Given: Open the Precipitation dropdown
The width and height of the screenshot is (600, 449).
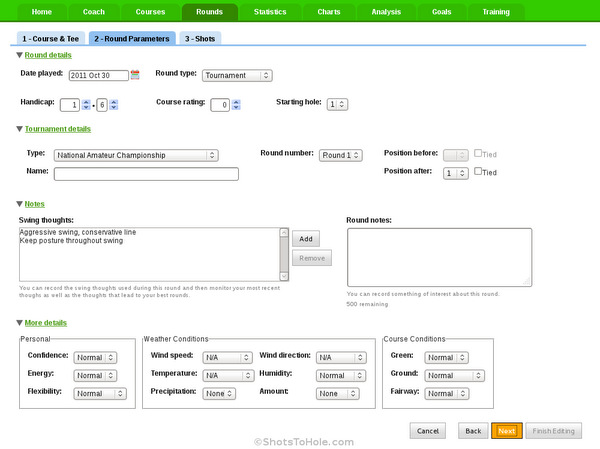Looking at the screenshot, I should coord(219,393).
